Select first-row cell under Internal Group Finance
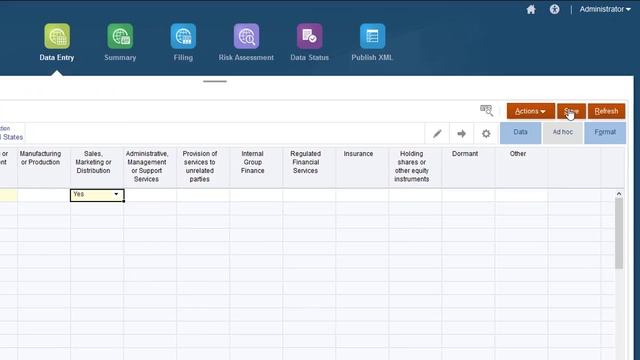Screen dimensions: 640x360 point(256,195)
